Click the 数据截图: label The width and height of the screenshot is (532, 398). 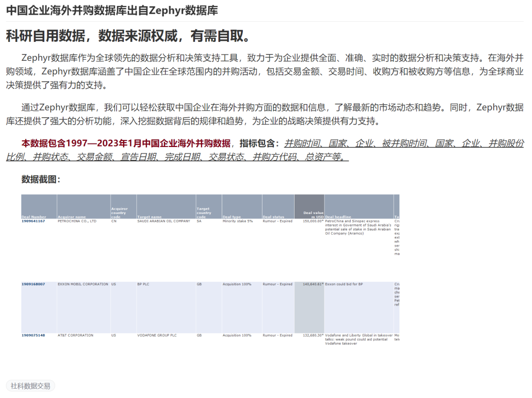click(41, 180)
